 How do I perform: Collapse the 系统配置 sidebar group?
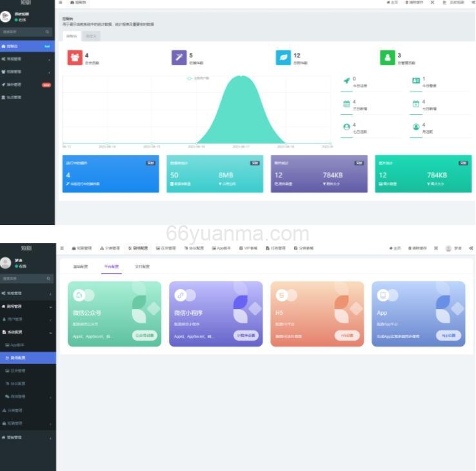pyautogui.click(x=26, y=332)
